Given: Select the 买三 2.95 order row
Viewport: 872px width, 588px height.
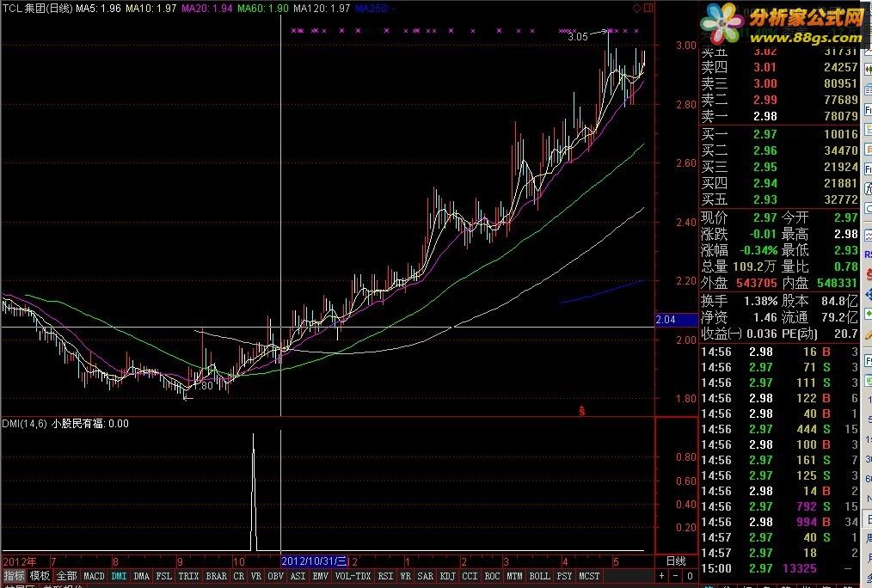Looking at the screenshot, I should [780, 167].
